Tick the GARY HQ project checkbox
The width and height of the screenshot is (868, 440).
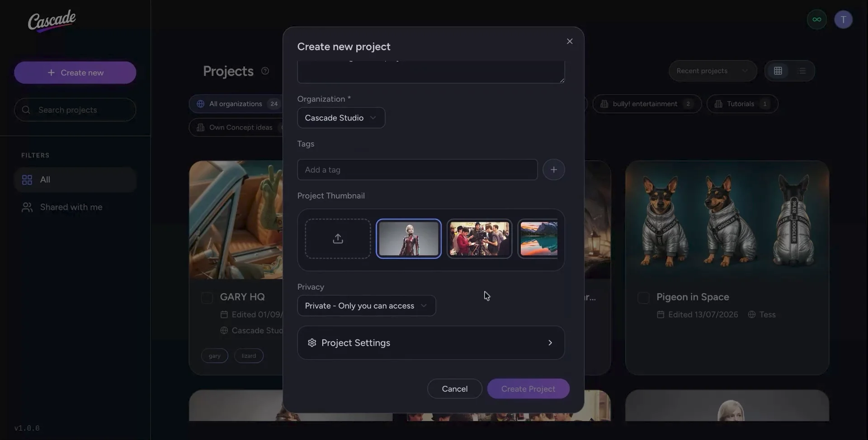207,298
